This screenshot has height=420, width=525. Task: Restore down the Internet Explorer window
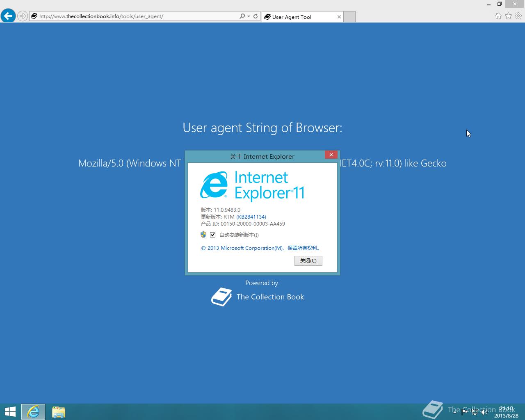click(500, 4)
